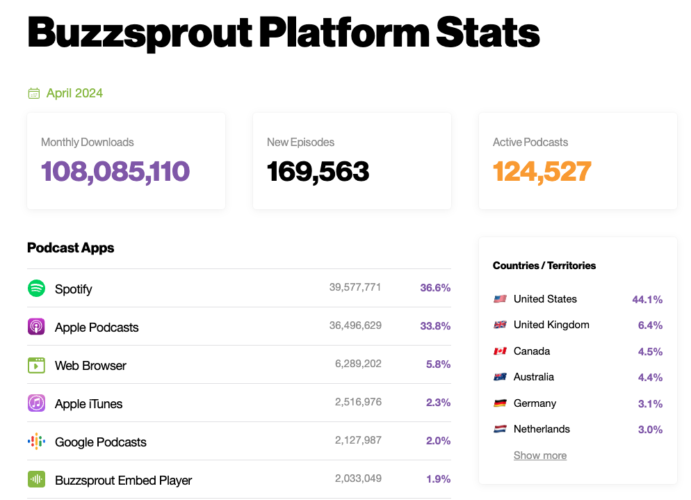Select the New Episodes value 169,563
The height and width of the screenshot is (500, 691).
(x=318, y=171)
